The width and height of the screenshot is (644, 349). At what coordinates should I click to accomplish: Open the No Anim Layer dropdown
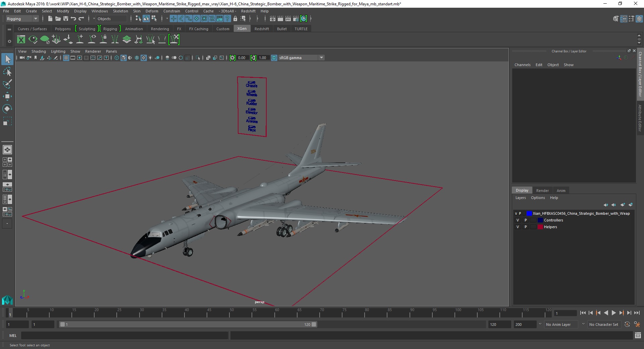[x=561, y=325]
